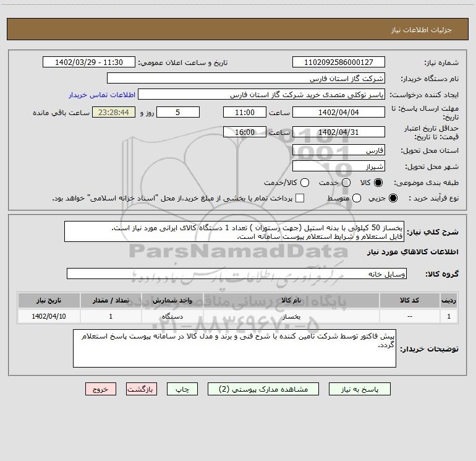Click the remaining time countdown 23:28:44
The height and width of the screenshot is (461, 476).
coord(114,113)
